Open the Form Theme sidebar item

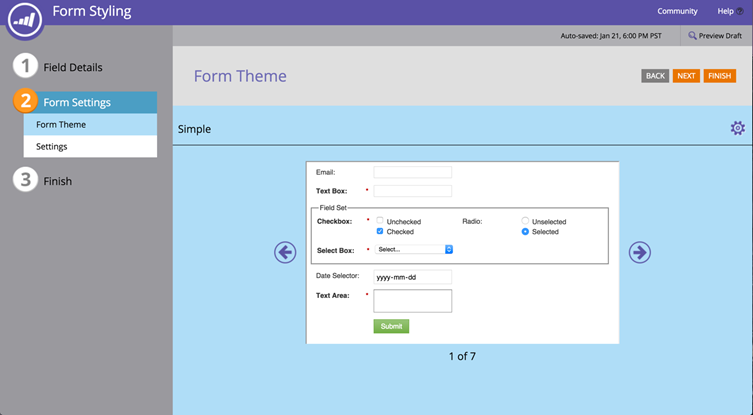[x=90, y=125]
